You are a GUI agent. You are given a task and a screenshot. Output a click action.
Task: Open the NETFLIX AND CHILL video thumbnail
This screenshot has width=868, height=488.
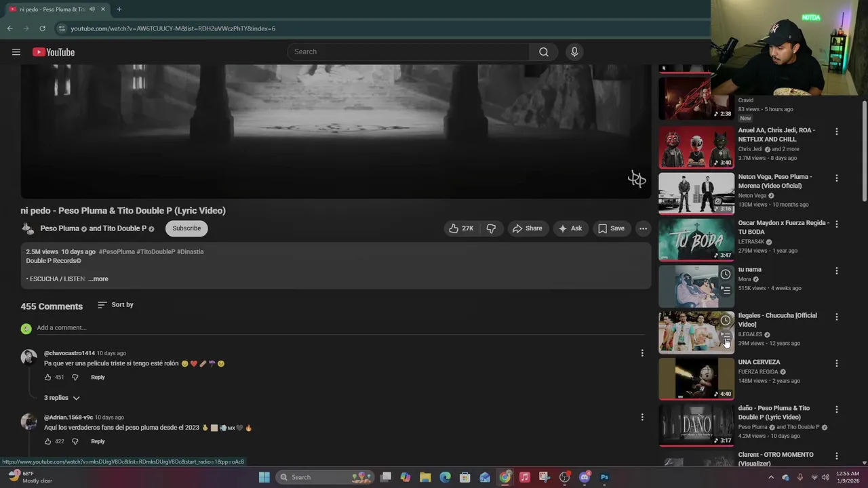(696, 147)
